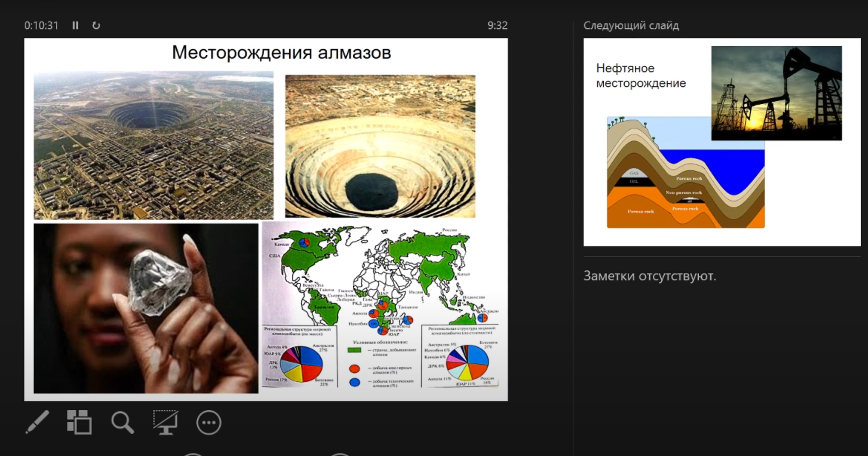Click the current clock time 9:32
The image size is (868, 456).
(x=497, y=25)
